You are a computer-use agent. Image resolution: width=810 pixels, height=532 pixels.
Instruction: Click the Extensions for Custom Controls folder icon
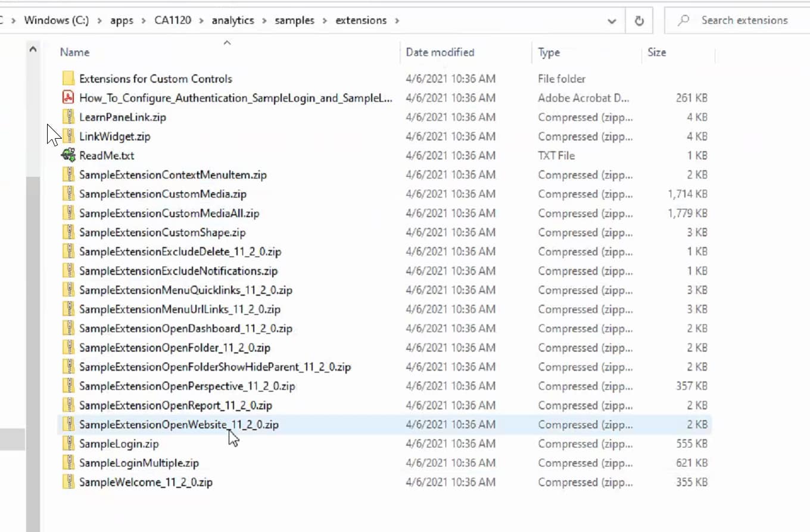[68, 79]
